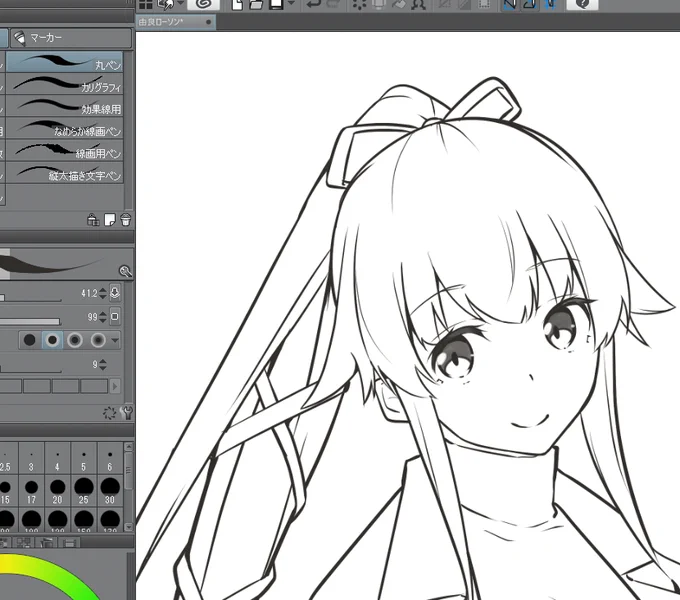Click the brush size palette scrollbar thumb
Image resolution: width=680 pixels, height=600 pixels.
128,470
